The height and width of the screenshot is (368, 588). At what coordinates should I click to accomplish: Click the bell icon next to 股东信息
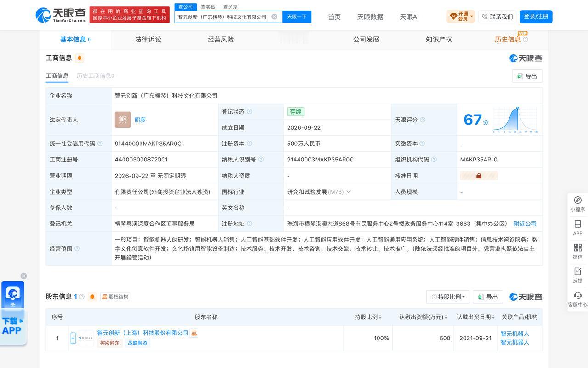(x=92, y=297)
